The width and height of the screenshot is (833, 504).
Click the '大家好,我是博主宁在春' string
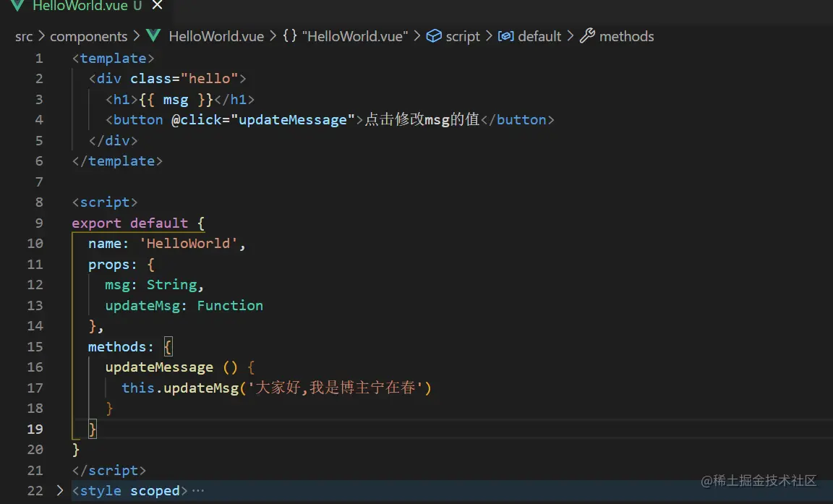tap(336, 388)
